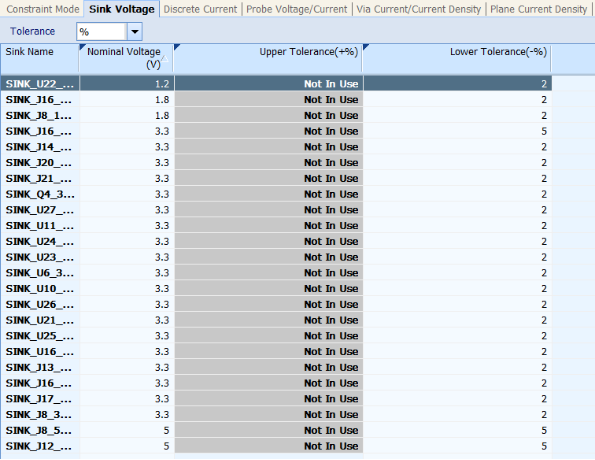Click the 5 nominal voltage of SINK_J8_5
This screenshot has height=460, width=595.
click(x=127, y=430)
